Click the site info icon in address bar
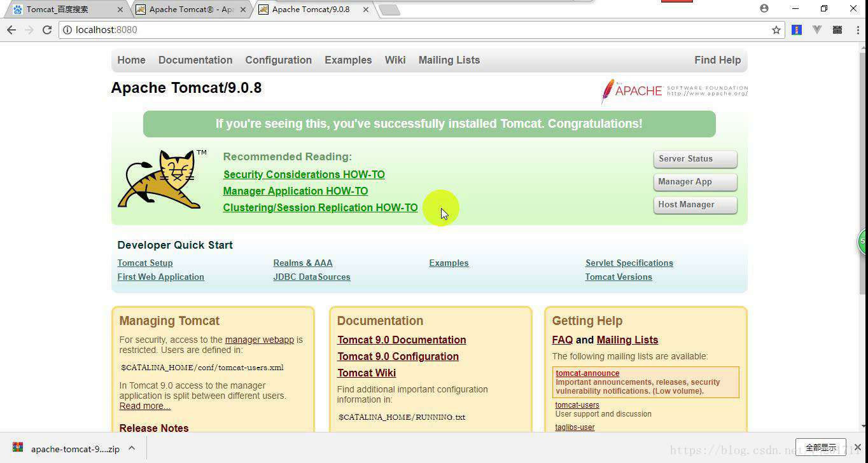Image resolution: width=868 pixels, height=463 pixels. tap(67, 30)
